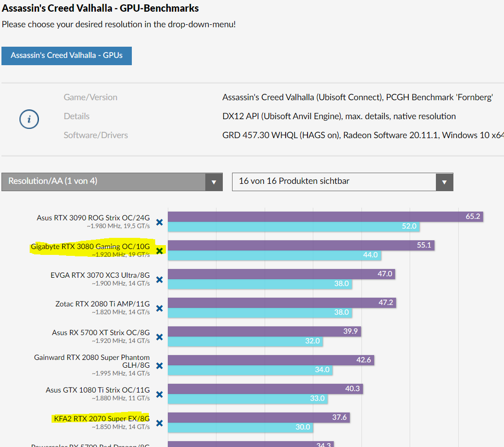The image size is (504, 447).
Task: Select the Asus RTX 3090 ROG Strix OC/24G label
Action: (93, 217)
